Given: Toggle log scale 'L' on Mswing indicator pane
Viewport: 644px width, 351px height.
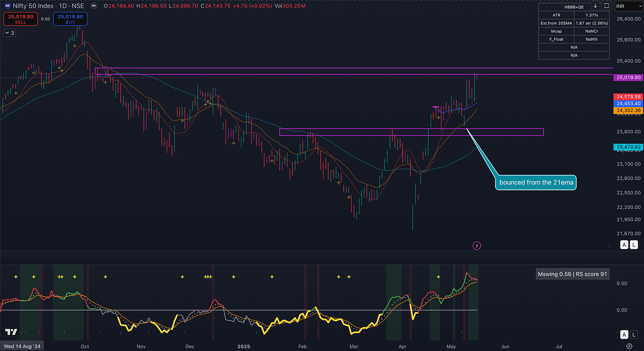Looking at the screenshot, I should tap(634, 334).
